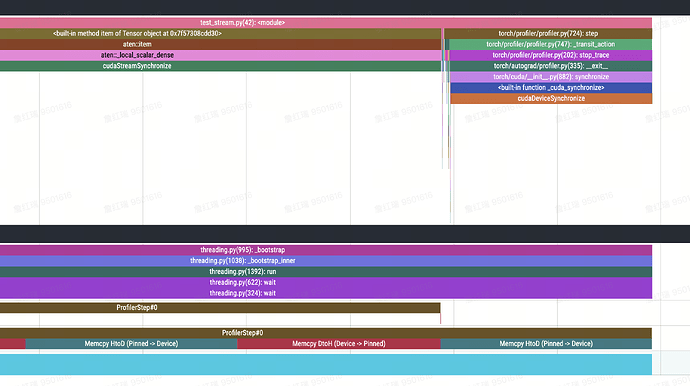Select the aten::_local_scalar_dense slice
The height and width of the screenshot is (386, 690).
click(220, 55)
